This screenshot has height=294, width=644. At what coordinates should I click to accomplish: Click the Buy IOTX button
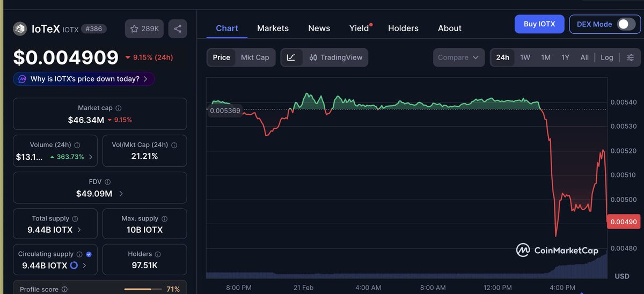[539, 24]
